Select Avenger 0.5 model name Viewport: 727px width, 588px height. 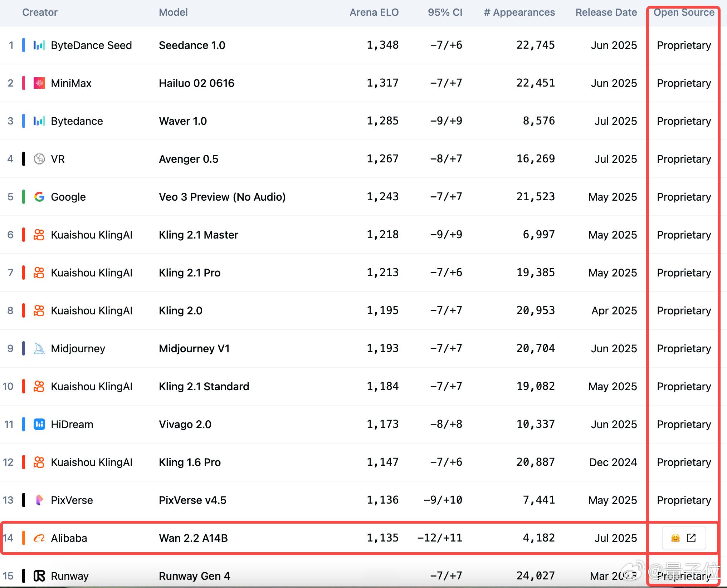tap(189, 159)
